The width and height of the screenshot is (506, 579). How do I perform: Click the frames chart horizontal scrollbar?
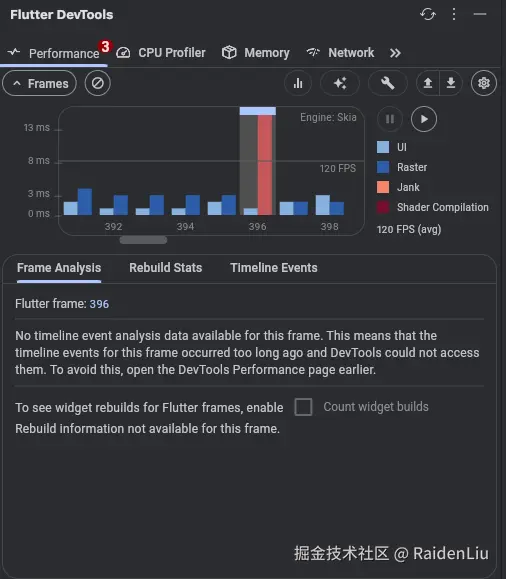point(143,240)
